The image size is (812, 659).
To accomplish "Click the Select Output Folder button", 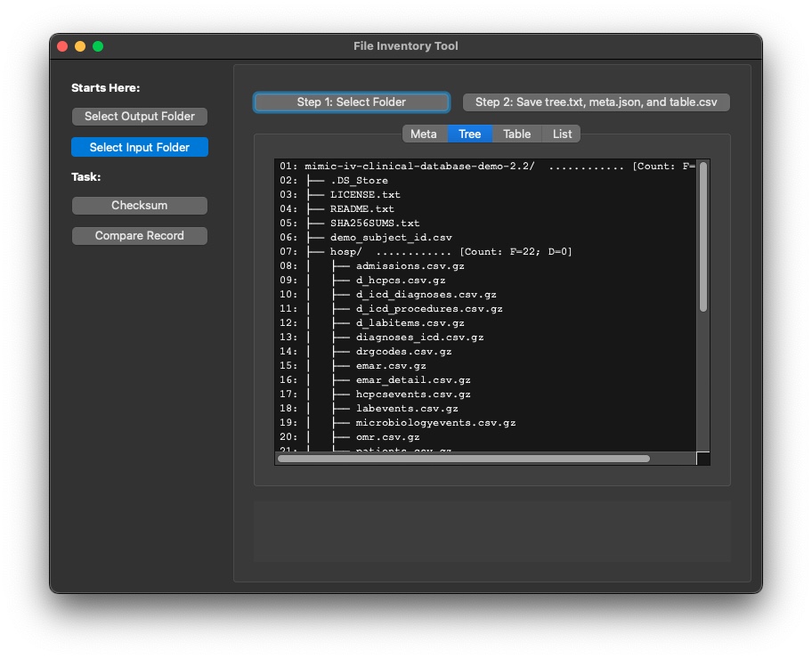I will coord(139,116).
